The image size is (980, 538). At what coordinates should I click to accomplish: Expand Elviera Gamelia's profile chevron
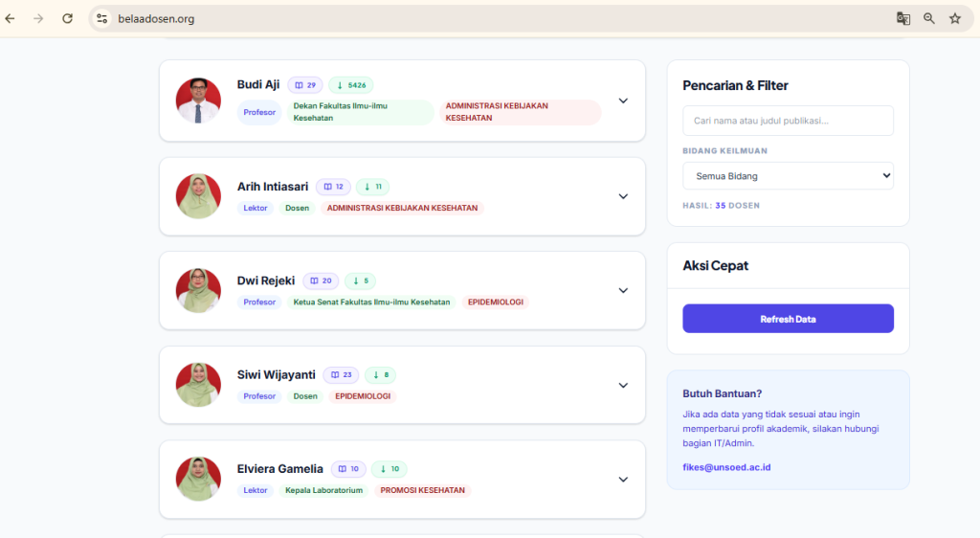point(623,480)
